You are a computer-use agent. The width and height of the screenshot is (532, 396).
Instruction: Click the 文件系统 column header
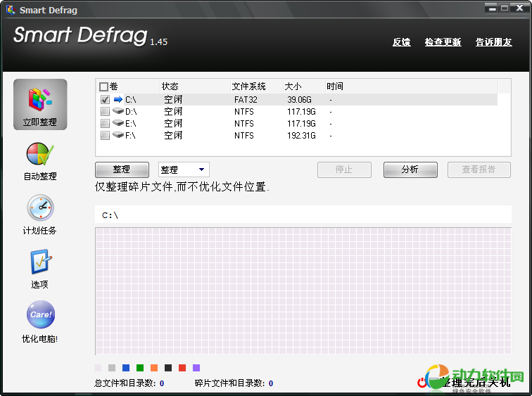coord(248,87)
